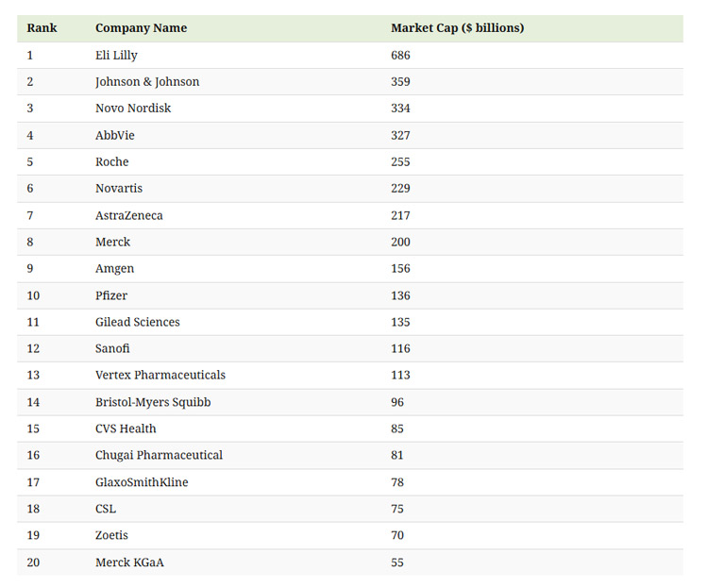Select Eli Lilly's 686 market cap value
Screen dimensions: 708x588
[400, 56]
